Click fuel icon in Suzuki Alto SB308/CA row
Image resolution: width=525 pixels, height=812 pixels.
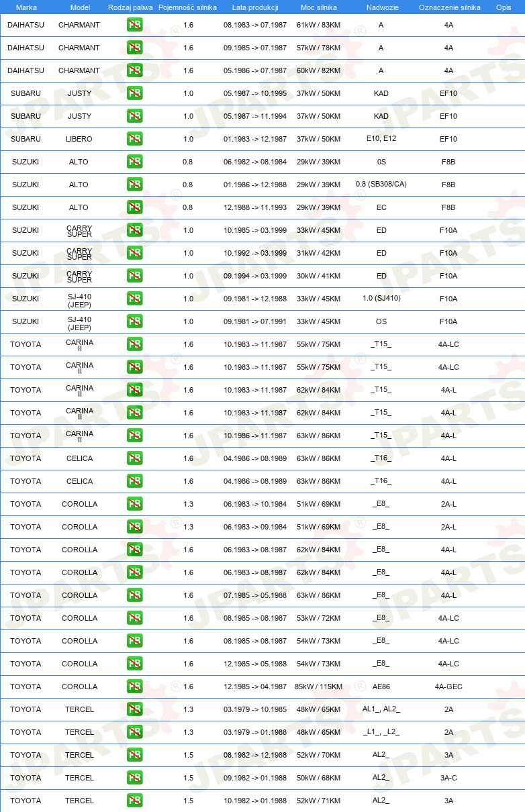(134, 185)
